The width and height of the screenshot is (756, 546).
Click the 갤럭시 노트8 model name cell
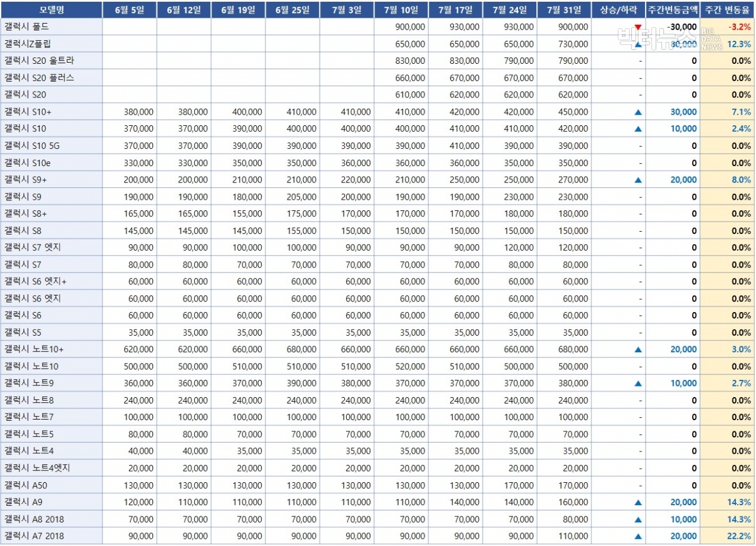pyautogui.click(x=51, y=400)
